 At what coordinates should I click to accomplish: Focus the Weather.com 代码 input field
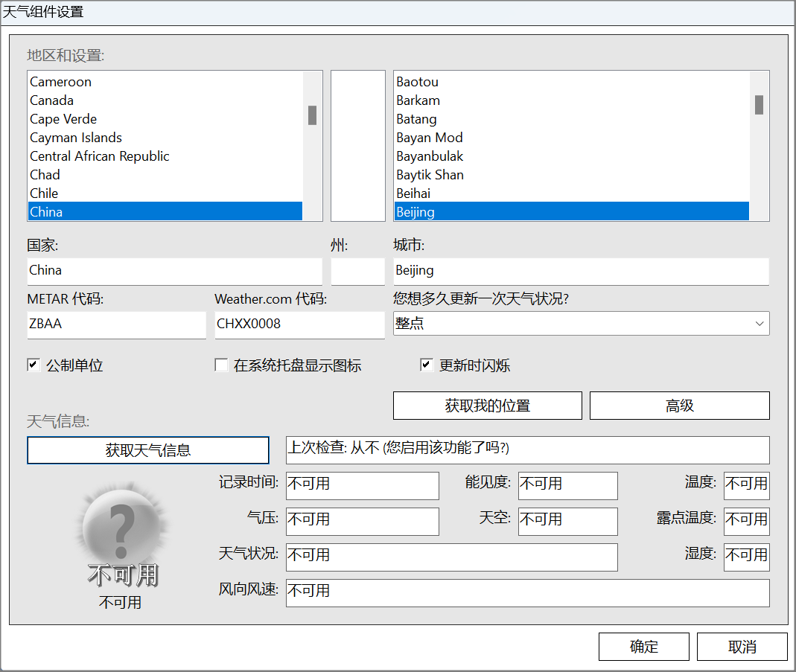click(x=299, y=324)
